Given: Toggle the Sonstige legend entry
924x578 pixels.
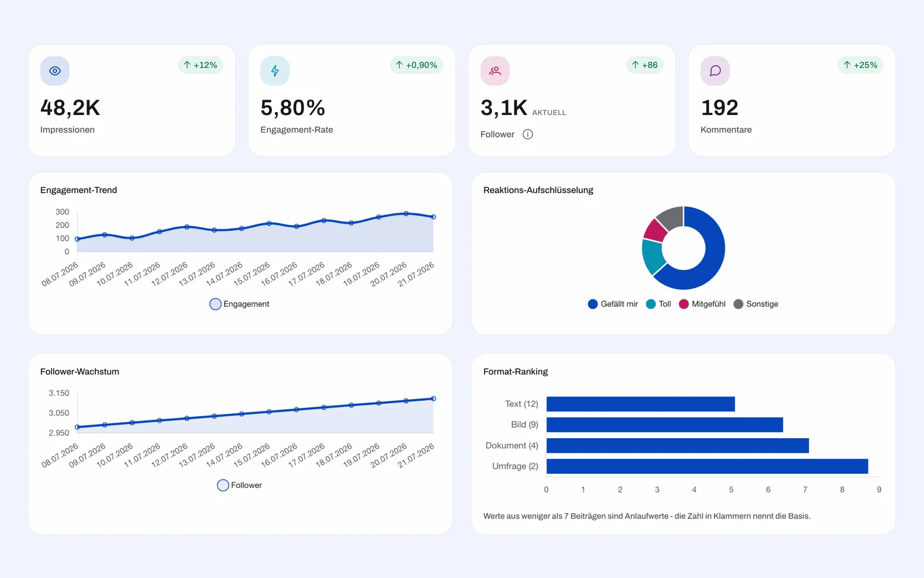Looking at the screenshot, I should (x=756, y=304).
